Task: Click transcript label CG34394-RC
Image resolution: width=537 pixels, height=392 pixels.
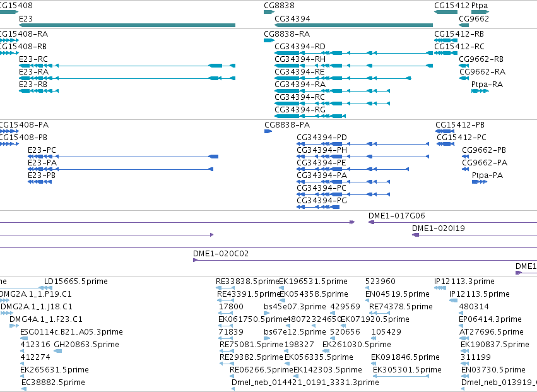Action: pyautogui.click(x=299, y=97)
